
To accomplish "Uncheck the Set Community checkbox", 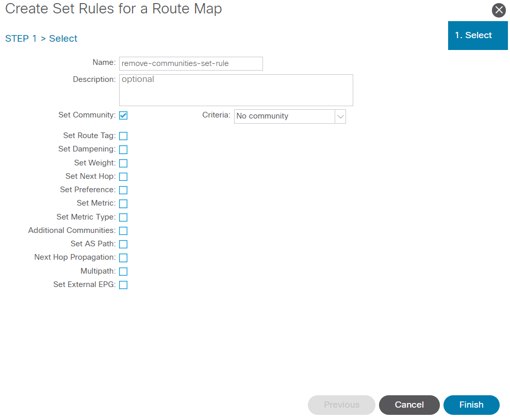I will point(123,115).
